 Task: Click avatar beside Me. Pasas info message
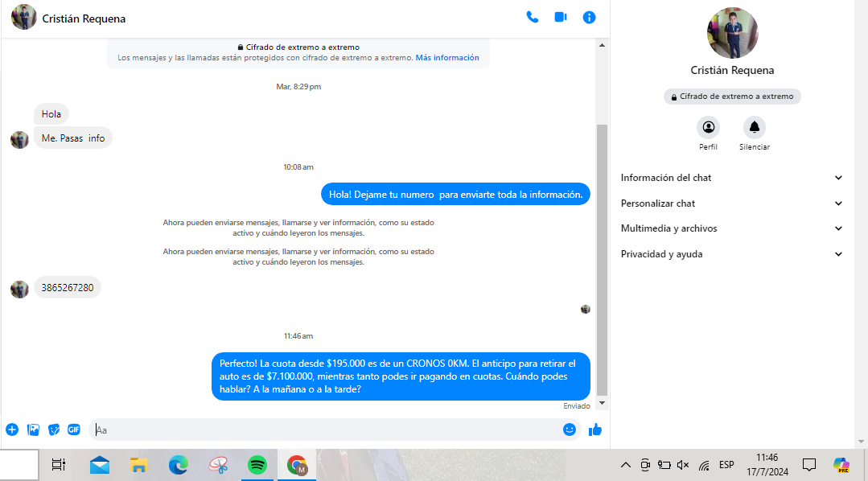[x=19, y=140]
